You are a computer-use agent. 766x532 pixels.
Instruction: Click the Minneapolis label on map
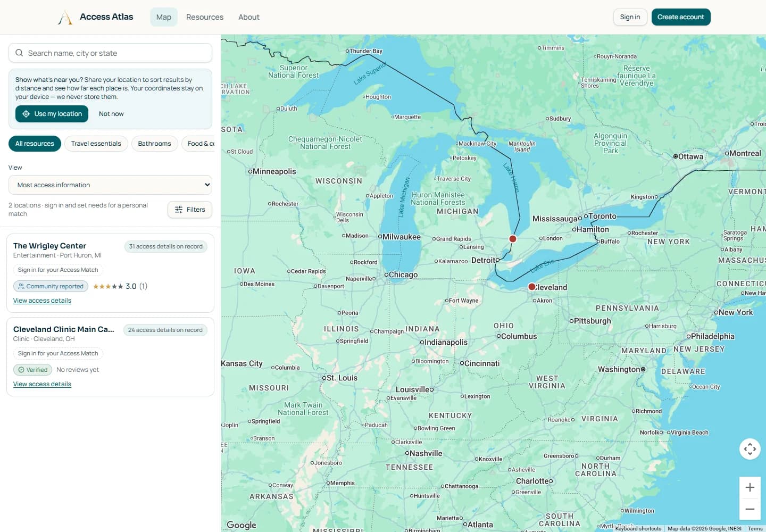point(274,171)
